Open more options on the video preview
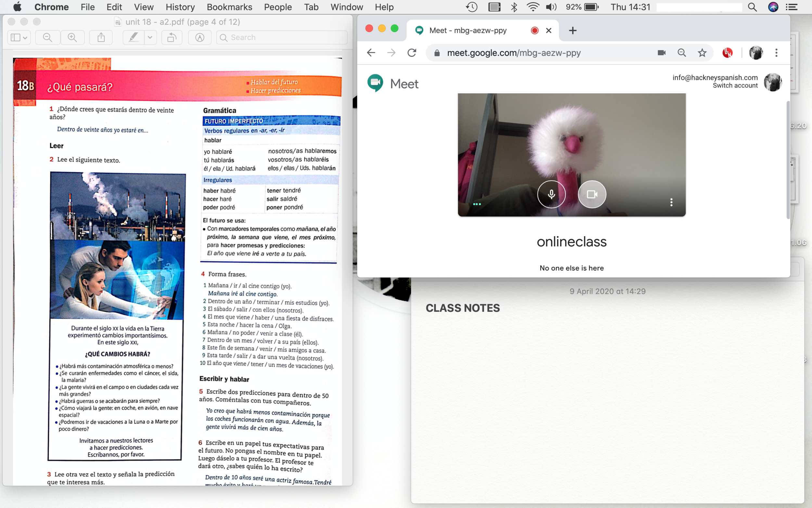 tap(671, 202)
